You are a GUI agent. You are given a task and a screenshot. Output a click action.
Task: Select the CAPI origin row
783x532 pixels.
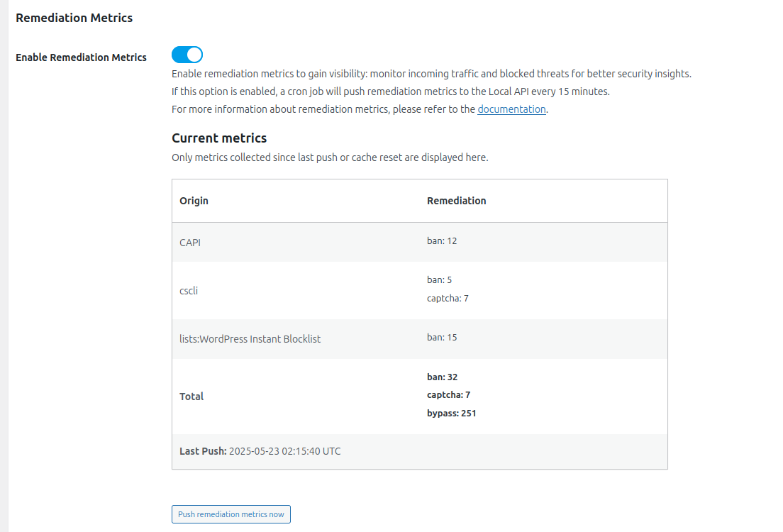pos(190,243)
